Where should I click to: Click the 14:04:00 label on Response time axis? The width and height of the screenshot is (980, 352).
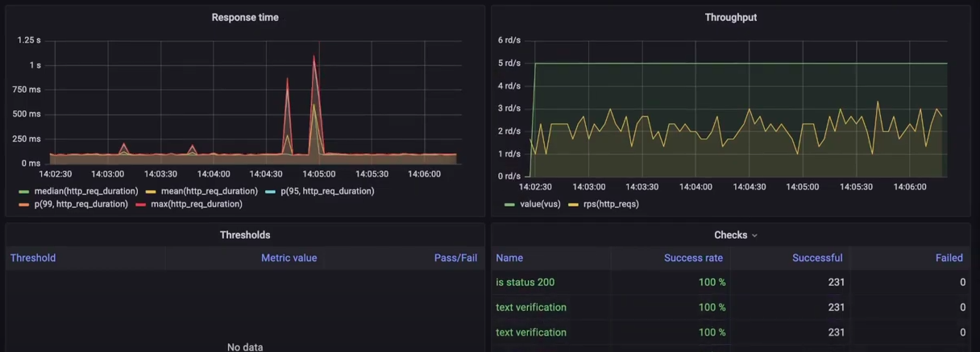pyautogui.click(x=214, y=174)
